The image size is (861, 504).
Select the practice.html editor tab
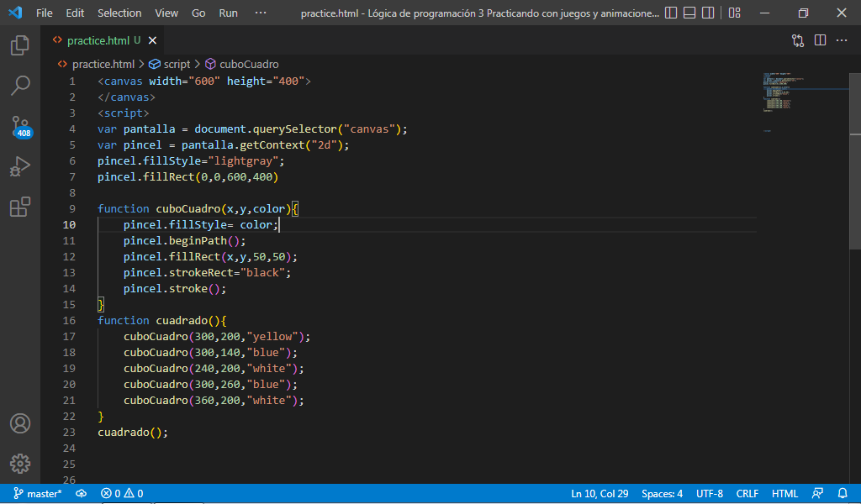tap(103, 40)
